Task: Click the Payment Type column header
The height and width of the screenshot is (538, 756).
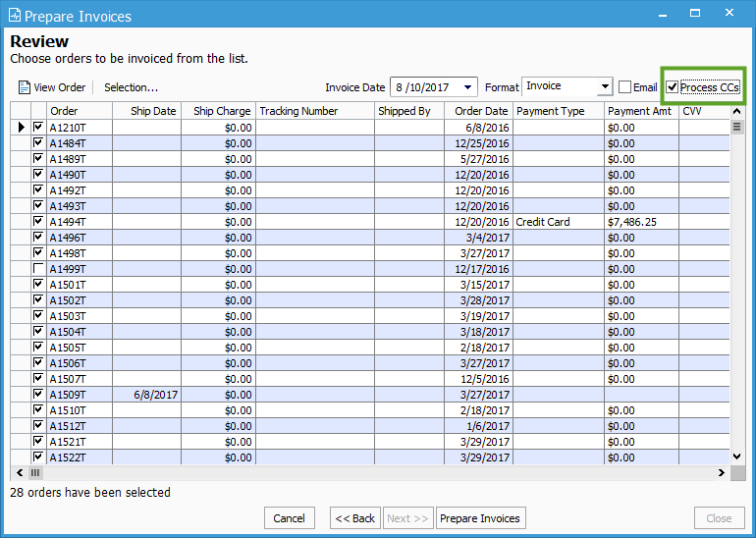Action: 559,111
